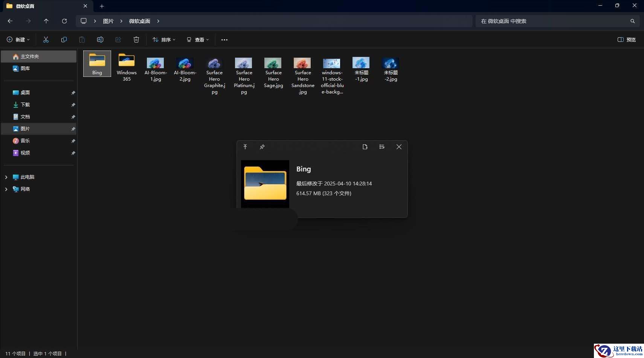Screen dimensions: 644x358
Task: Refresh the current folder view
Action: [64, 21]
